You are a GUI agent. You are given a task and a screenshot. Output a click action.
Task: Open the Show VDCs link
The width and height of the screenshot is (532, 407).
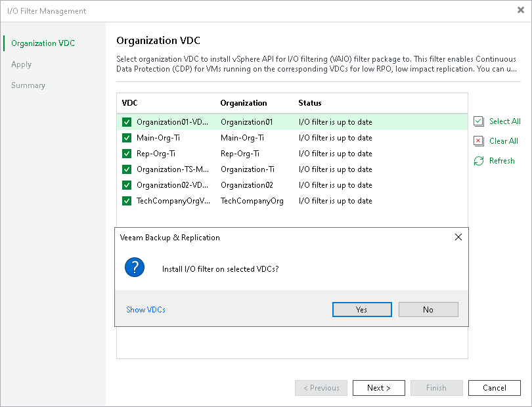pos(146,310)
